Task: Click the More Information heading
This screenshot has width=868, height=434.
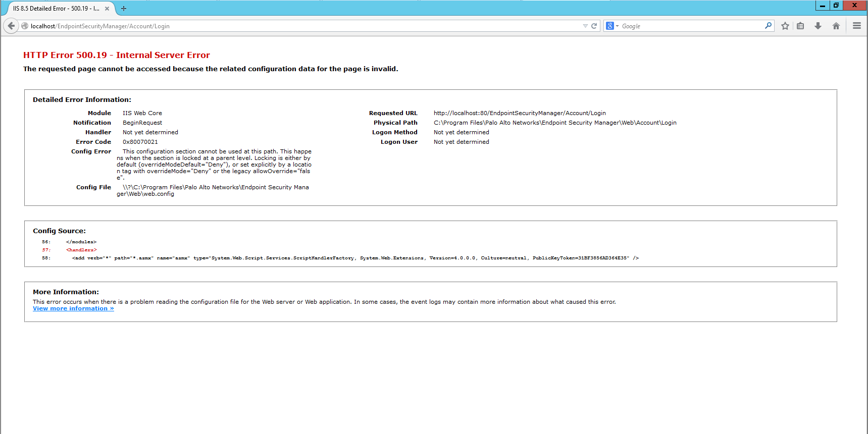Action: [x=66, y=292]
